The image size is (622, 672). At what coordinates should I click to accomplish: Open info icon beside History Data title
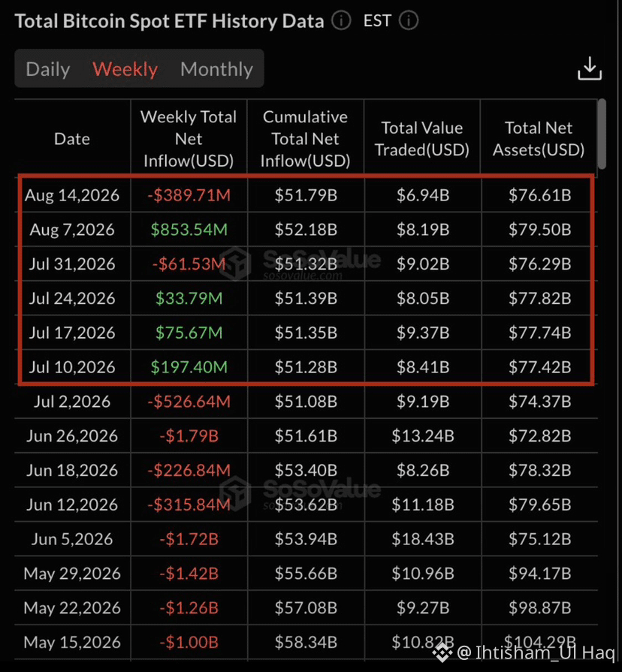[341, 20]
